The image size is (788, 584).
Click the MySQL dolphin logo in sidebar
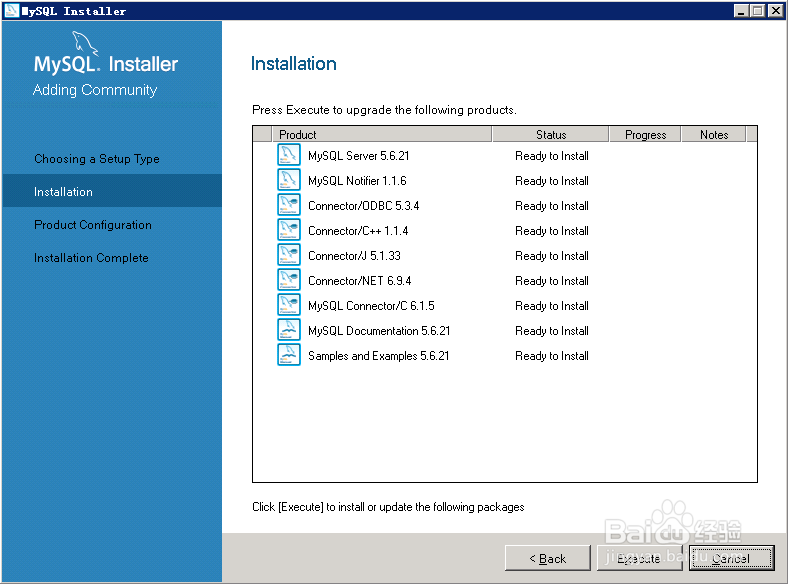coord(84,43)
